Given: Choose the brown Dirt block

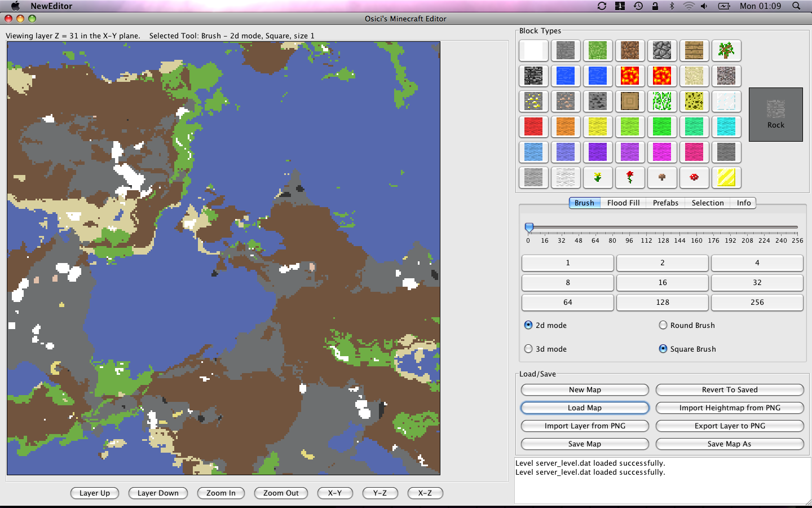Looking at the screenshot, I should pyautogui.click(x=630, y=51).
